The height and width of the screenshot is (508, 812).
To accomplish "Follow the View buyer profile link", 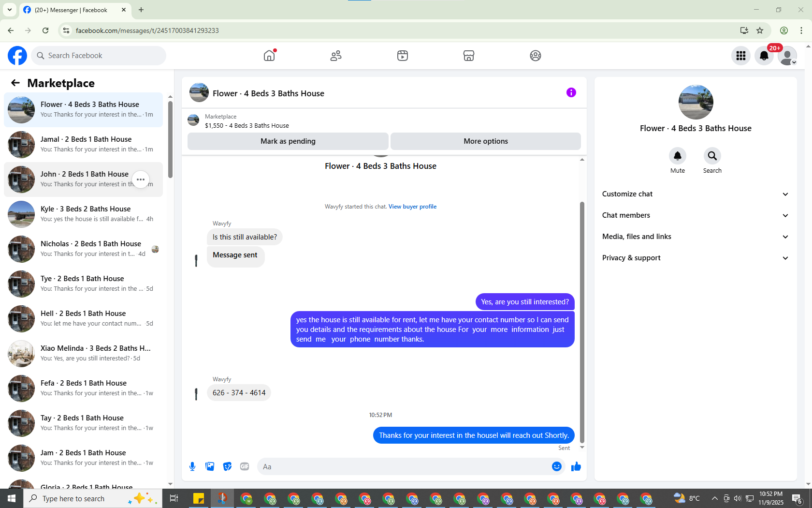I will point(412,207).
